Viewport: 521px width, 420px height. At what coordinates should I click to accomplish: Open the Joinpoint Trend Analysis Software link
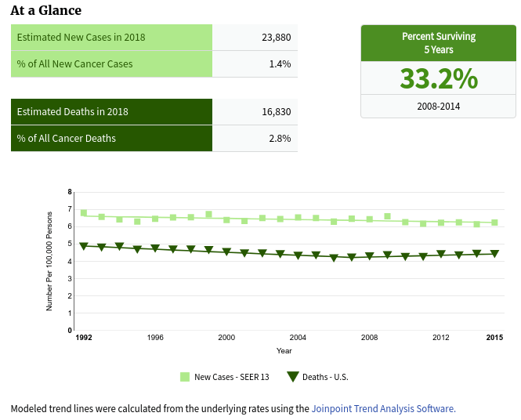(x=382, y=408)
